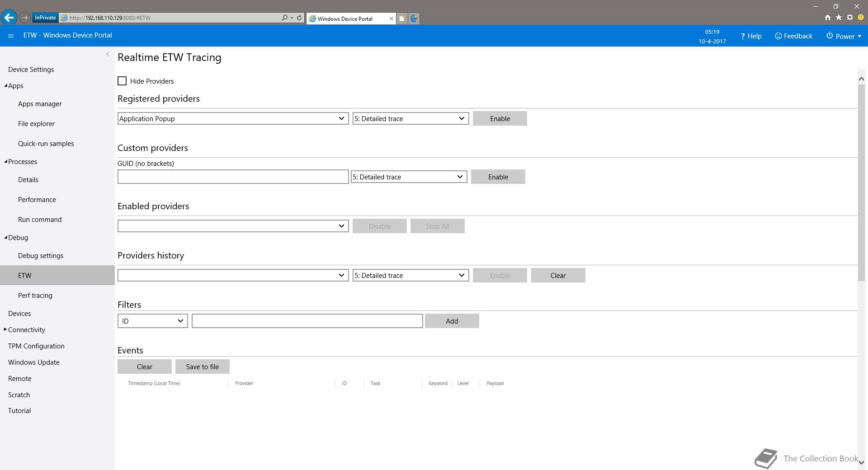Click the browser forward arrow button
This screenshot has width=868, height=470.
25,18
